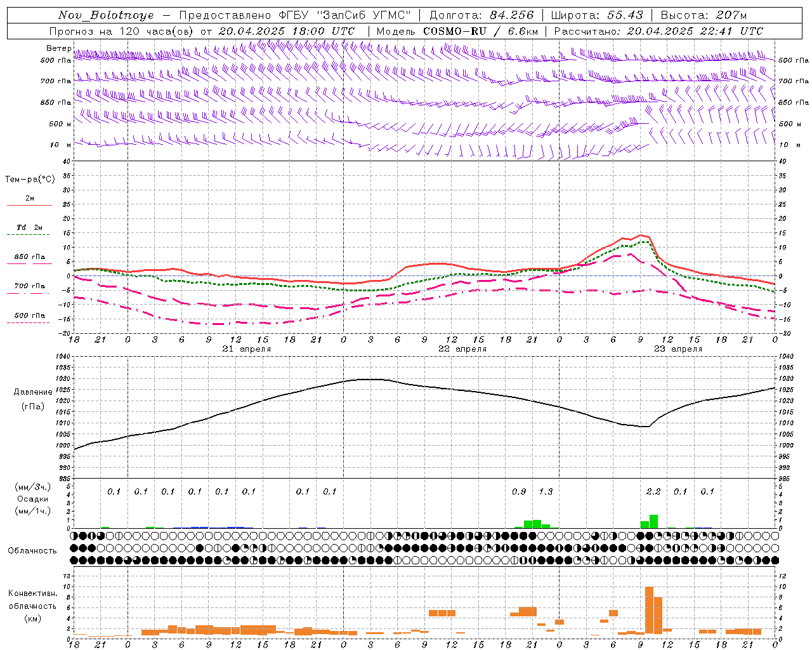Select the Высота: 207м value
Image resolution: width=812 pixels, height=650 pixels.
704,15
